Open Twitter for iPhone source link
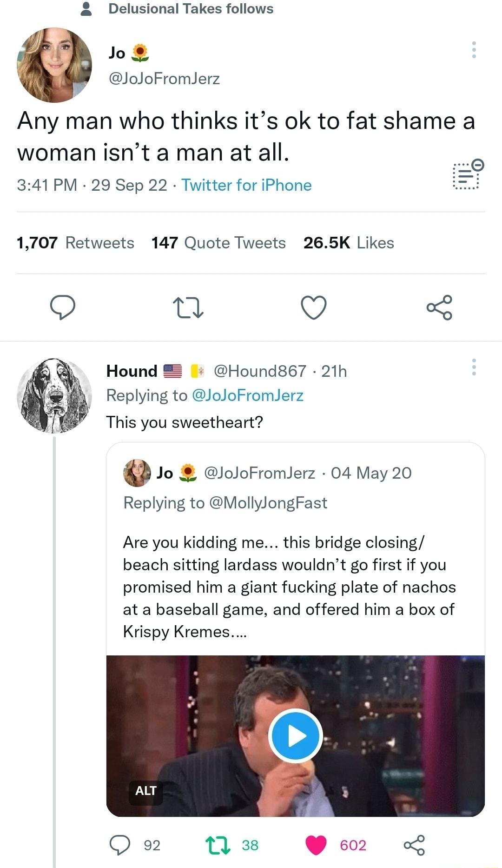The image size is (502, 868). (246, 185)
